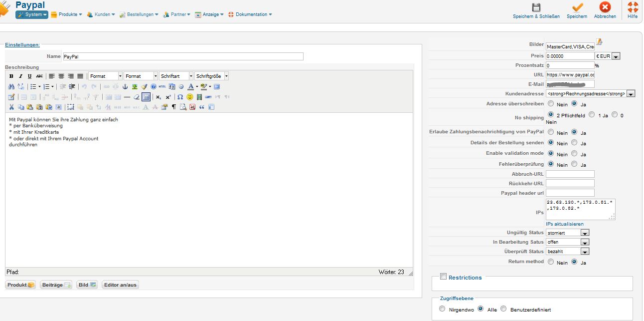644x321 pixels.
Task: Set Fehlerüberprüfung to Ja
Action: 575,164
